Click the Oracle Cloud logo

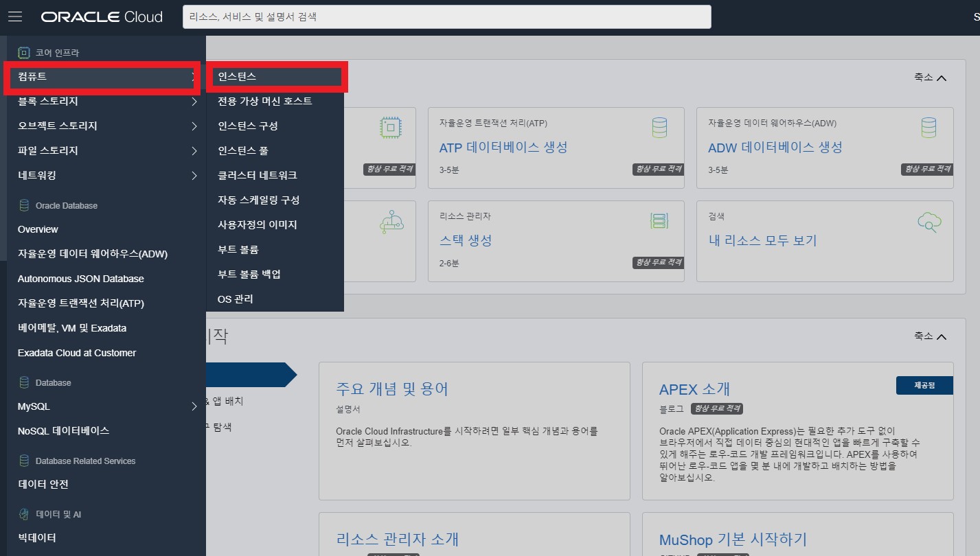pos(102,17)
